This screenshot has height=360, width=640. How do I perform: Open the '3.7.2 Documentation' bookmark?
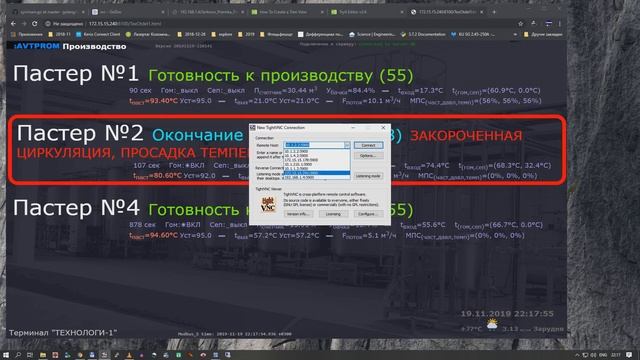[x=423, y=35]
